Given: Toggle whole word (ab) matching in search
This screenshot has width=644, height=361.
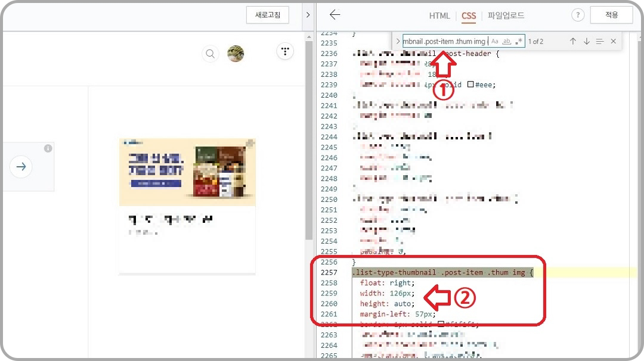Looking at the screenshot, I should coord(508,41).
